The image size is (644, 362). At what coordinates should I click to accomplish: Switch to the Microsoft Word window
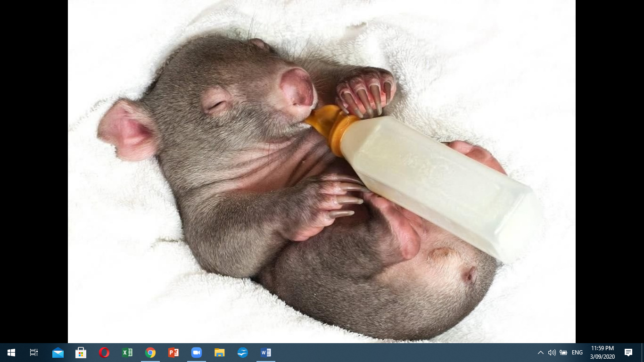[x=266, y=353]
